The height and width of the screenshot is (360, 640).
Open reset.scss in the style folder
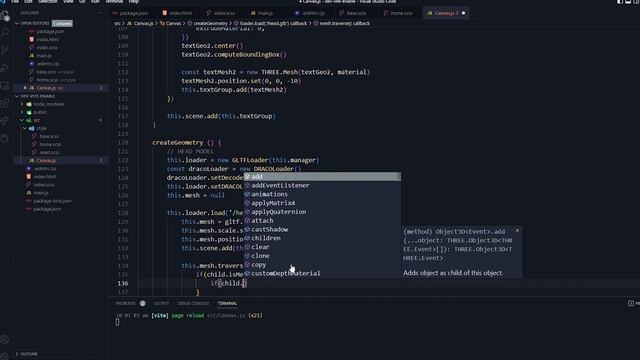point(49,152)
